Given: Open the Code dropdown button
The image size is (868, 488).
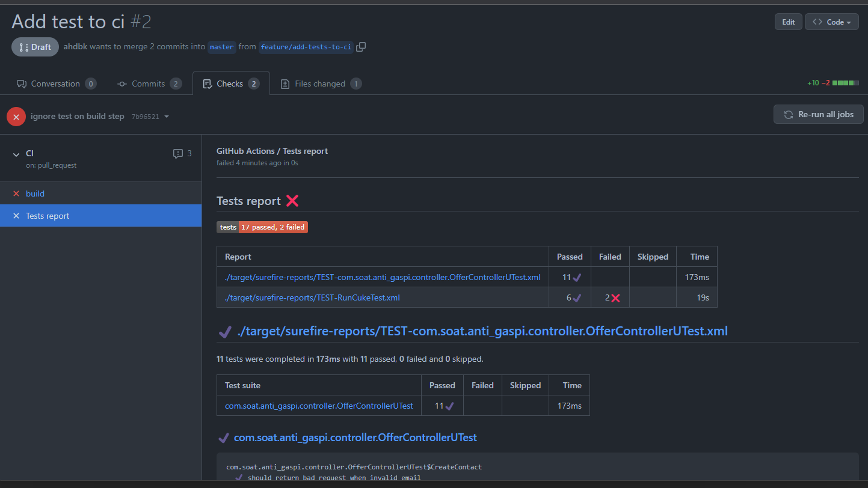Looking at the screenshot, I should click(832, 22).
